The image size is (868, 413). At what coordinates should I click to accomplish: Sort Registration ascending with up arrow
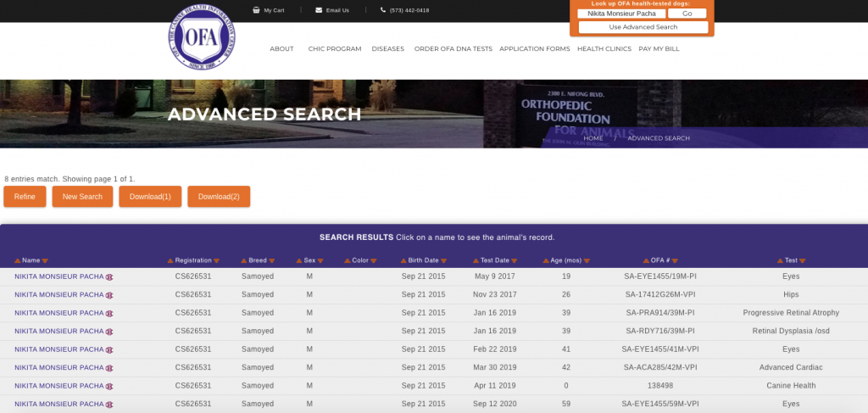(170, 260)
